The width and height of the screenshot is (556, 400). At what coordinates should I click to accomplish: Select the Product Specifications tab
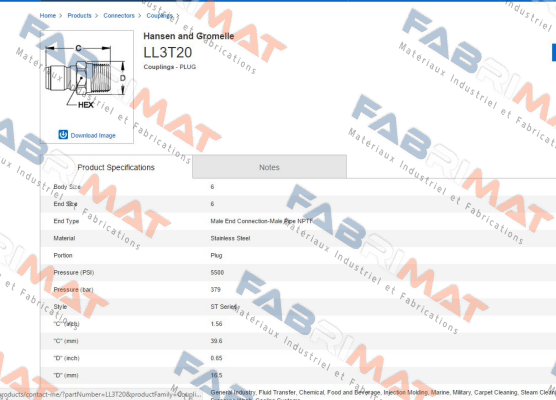(116, 167)
